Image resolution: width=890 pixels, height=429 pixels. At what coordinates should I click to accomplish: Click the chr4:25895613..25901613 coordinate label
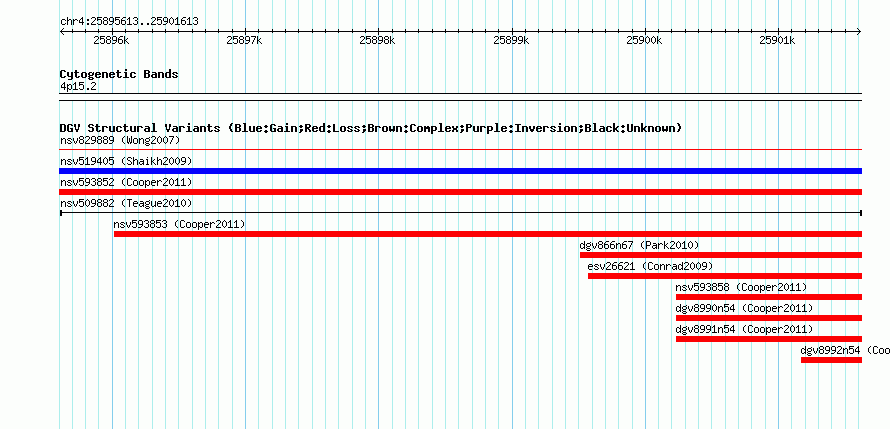coord(129,22)
